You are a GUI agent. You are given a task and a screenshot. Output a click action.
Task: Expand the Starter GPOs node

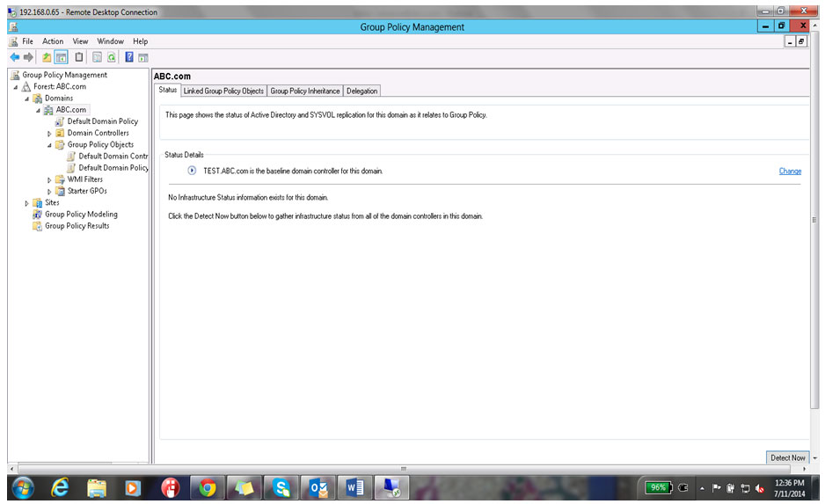(49, 192)
